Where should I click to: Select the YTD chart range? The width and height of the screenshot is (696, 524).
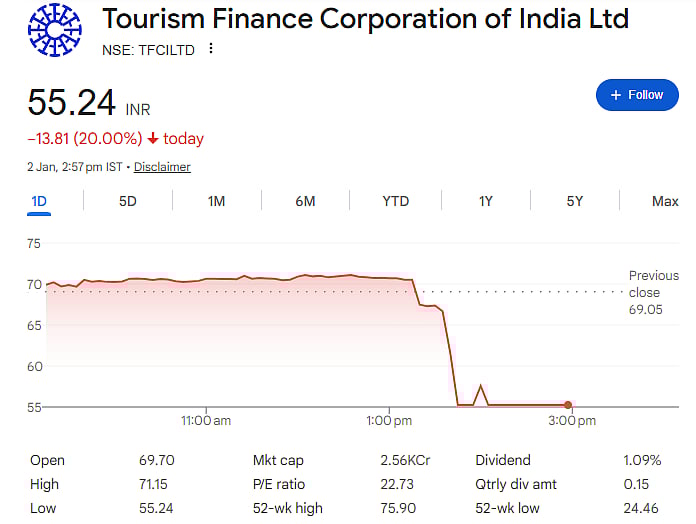coord(395,201)
